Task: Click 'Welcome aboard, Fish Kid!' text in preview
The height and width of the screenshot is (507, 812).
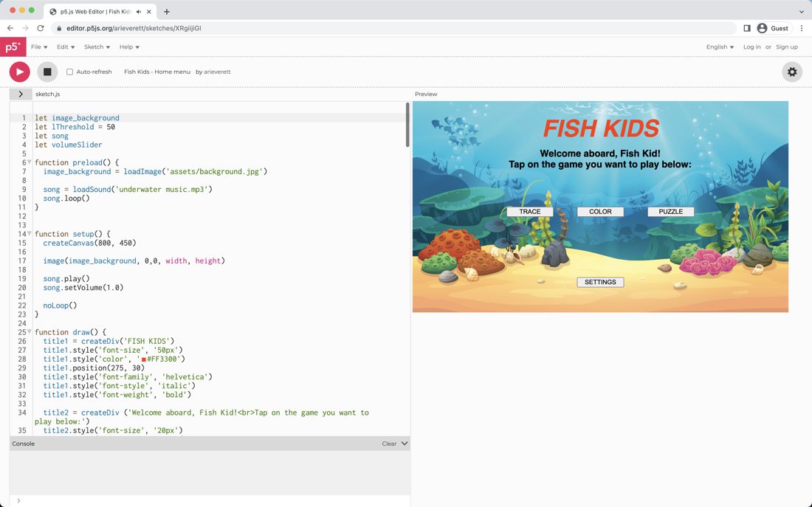Action: point(600,154)
